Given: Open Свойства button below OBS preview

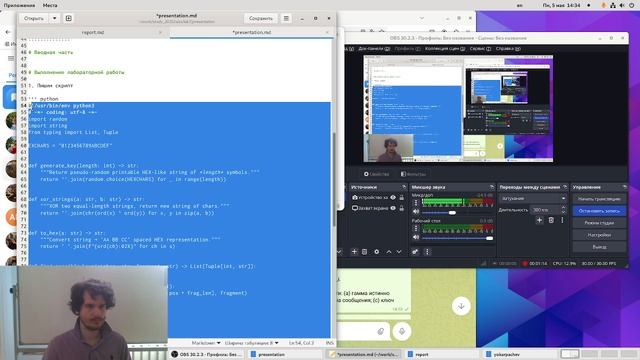Looking at the screenshot, I should (x=376, y=174).
